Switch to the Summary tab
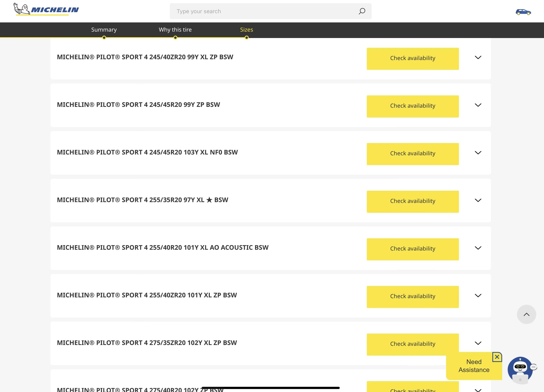Viewport: 544px width, 392px height. click(104, 30)
